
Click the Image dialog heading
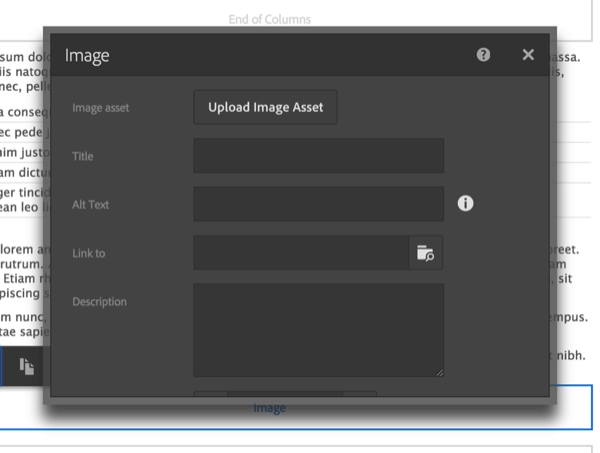[x=87, y=56]
